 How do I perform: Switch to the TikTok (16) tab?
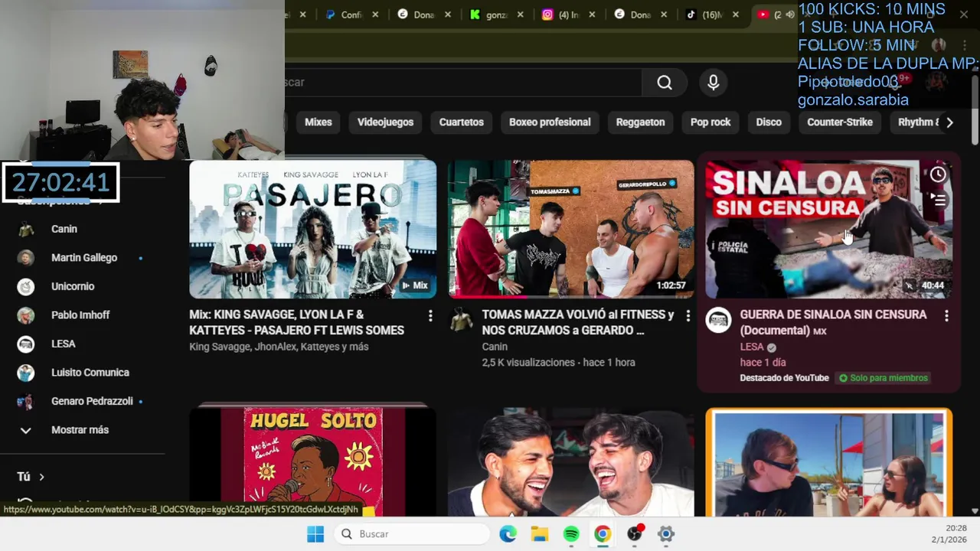point(712,15)
